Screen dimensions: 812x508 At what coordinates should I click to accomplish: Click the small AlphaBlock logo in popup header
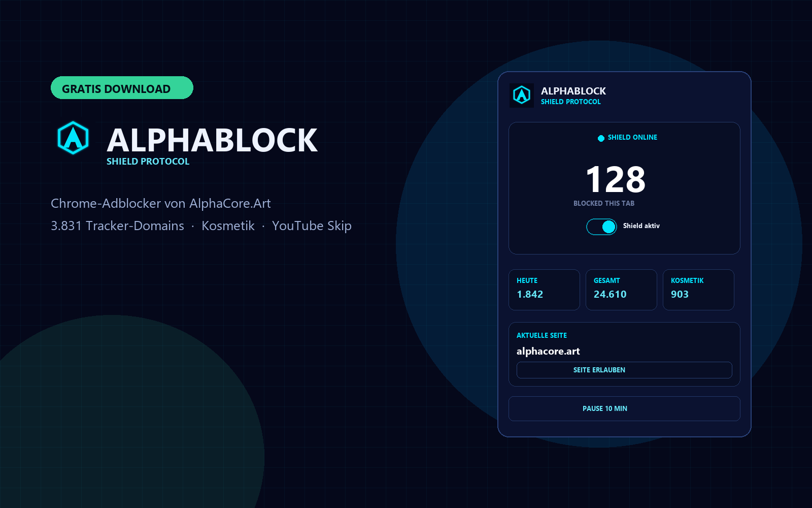[x=522, y=95]
